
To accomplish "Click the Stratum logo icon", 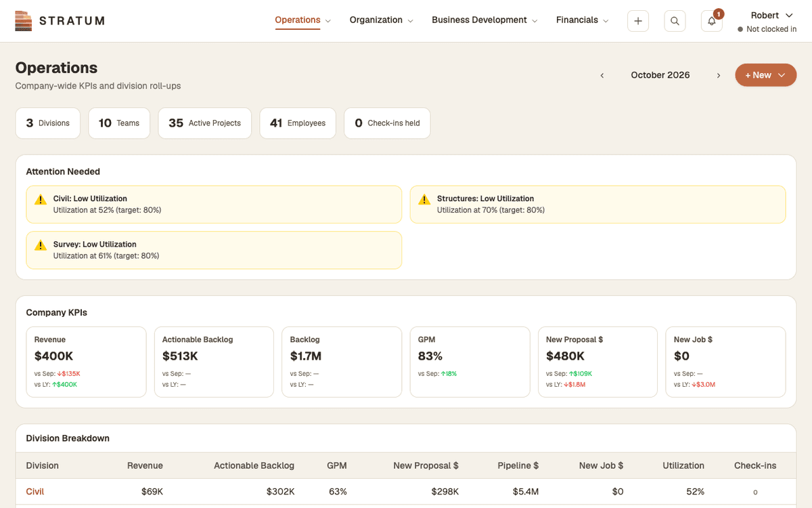I will click(23, 21).
